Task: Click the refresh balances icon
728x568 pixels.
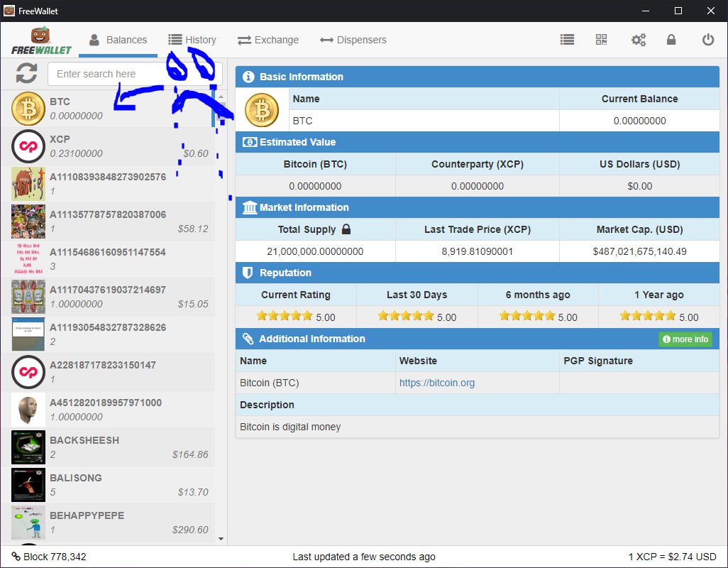Action: (27, 73)
